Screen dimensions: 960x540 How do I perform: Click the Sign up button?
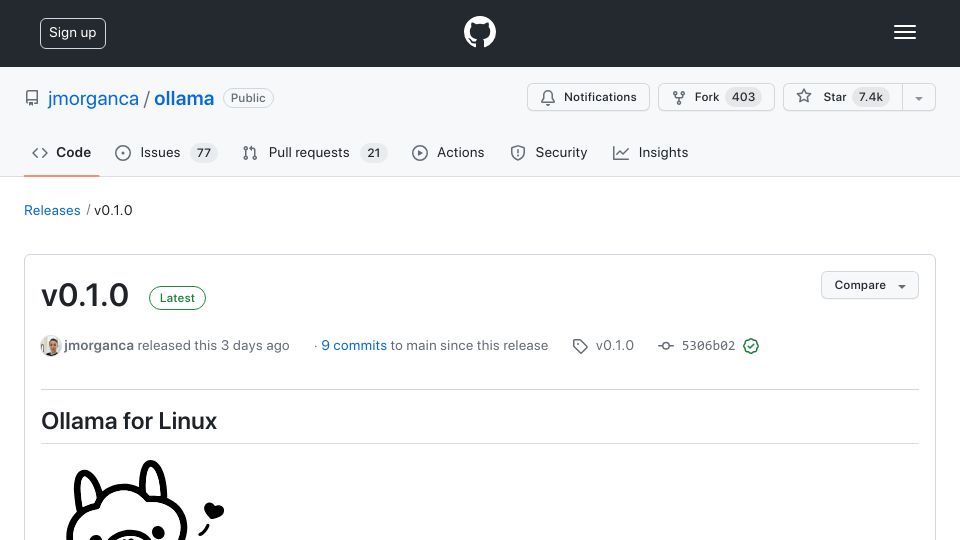73,33
